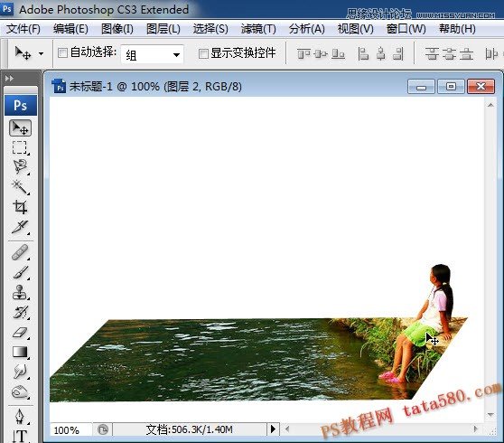
Task: Click the vertical scrollbar up arrow
Action: tap(490, 105)
